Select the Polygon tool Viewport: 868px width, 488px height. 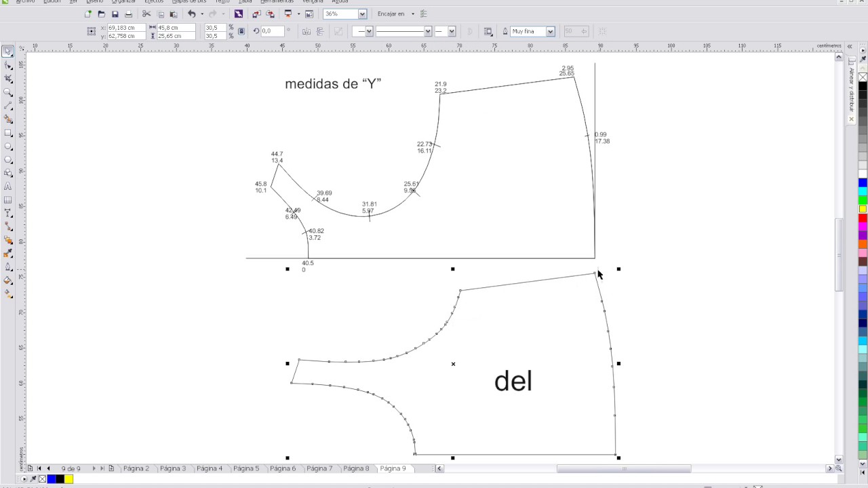coord(8,160)
